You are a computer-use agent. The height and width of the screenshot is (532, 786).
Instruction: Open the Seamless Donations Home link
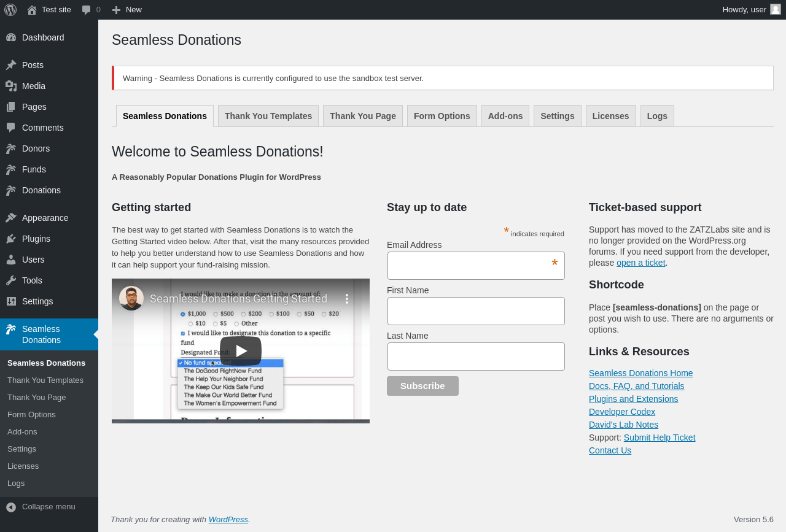[640, 373]
